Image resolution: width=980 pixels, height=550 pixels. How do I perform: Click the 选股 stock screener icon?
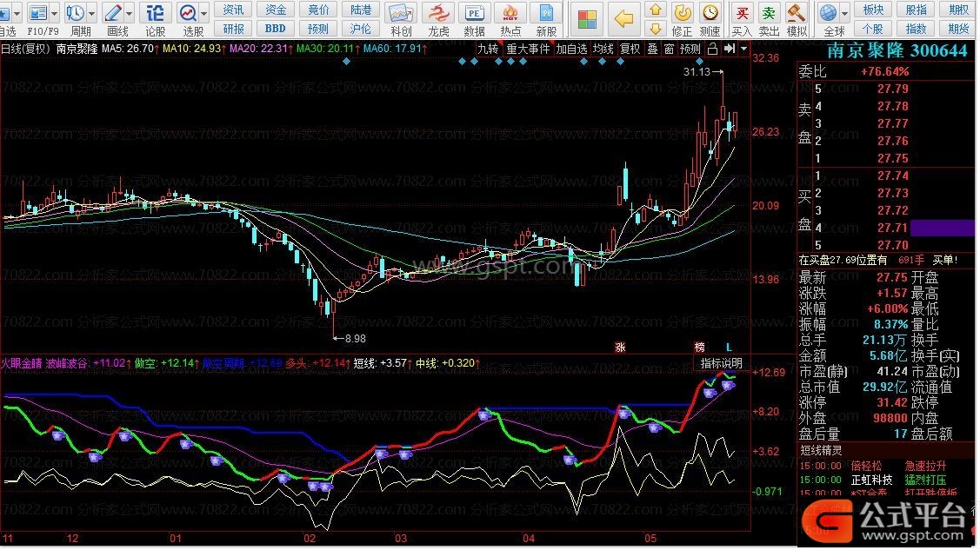pos(188,12)
